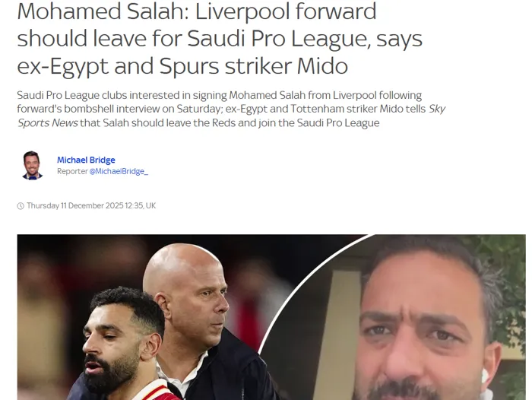Click the italic 'Sports News' text in summary
The height and width of the screenshot is (400, 532).
tap(48, 122)
